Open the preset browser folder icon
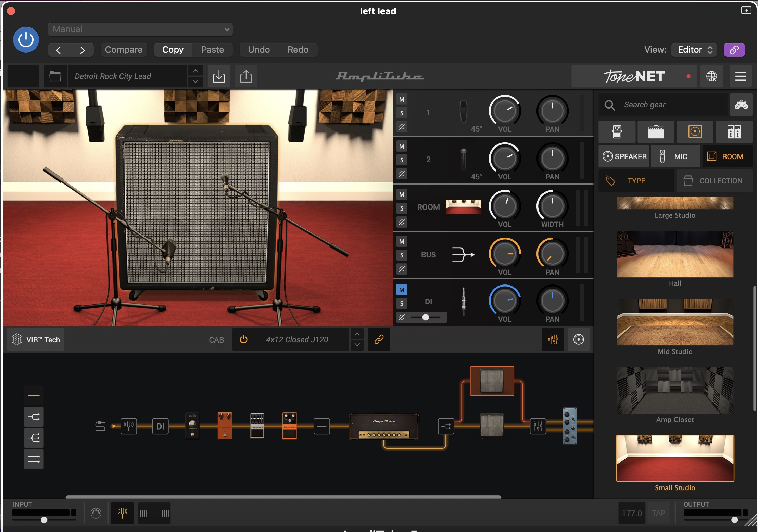 pyautogui.click(x=55, y=76)
